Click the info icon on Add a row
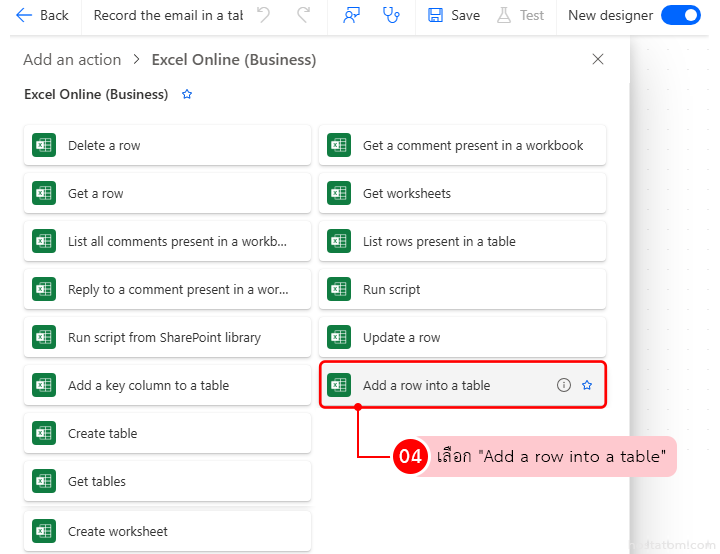Screen dimensions: 720x554 [564, 385]
